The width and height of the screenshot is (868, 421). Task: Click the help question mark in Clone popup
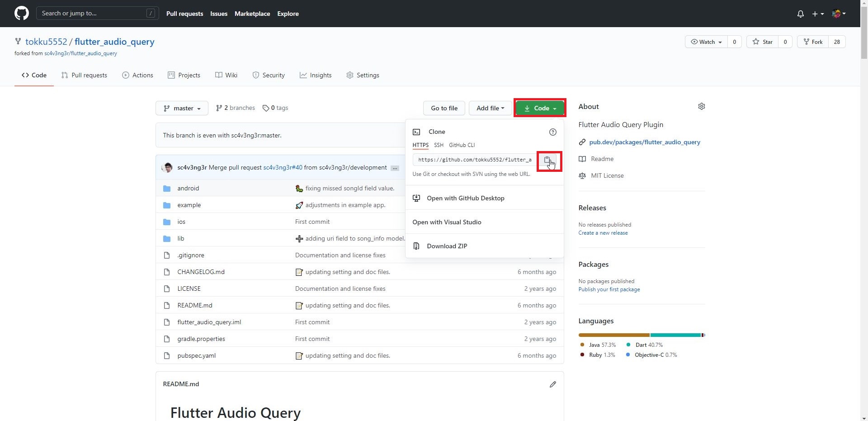pyautogui.click(x=552, y=132)
